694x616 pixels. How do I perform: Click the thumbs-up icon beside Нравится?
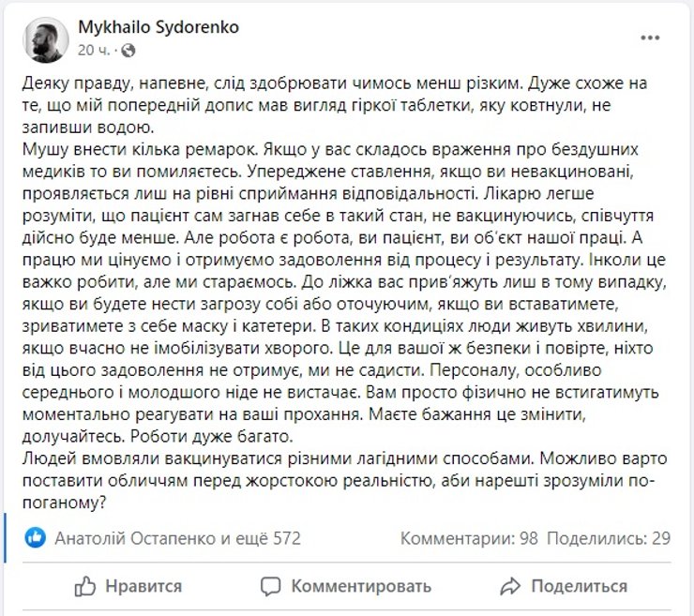[84, 586]
